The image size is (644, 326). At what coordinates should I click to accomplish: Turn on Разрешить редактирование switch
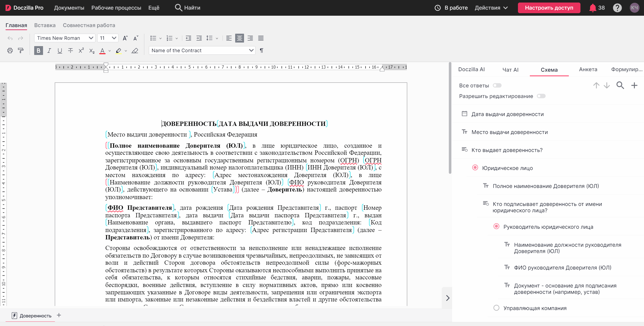point(541,96)
